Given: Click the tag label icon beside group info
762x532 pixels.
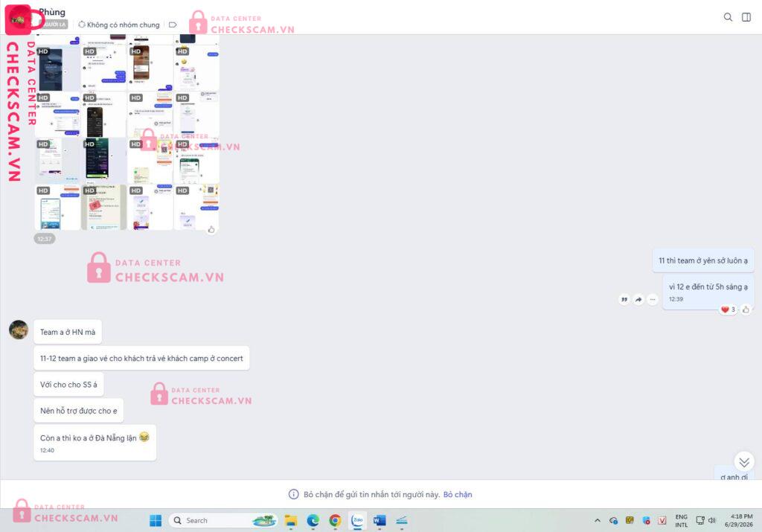Looking at the screenshot, I should (173, 25).
